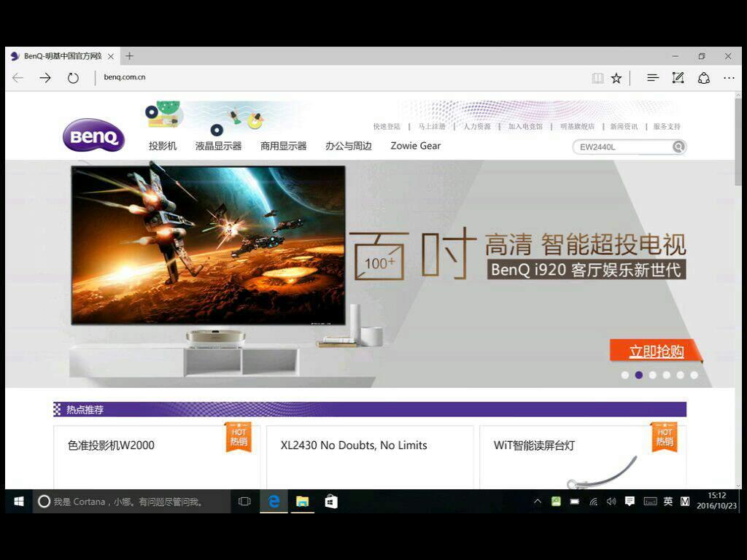Switch input language at 英 indicator
747x560 pixels.
(x=668, y=502)
